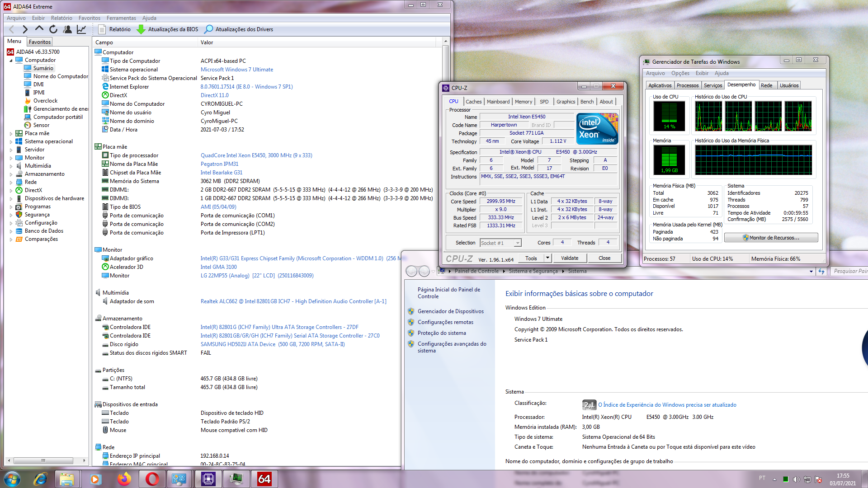This screenshot has height=488, width=868.
Task: Expand the Servidor tree node
Action: [x=11, y=150]
